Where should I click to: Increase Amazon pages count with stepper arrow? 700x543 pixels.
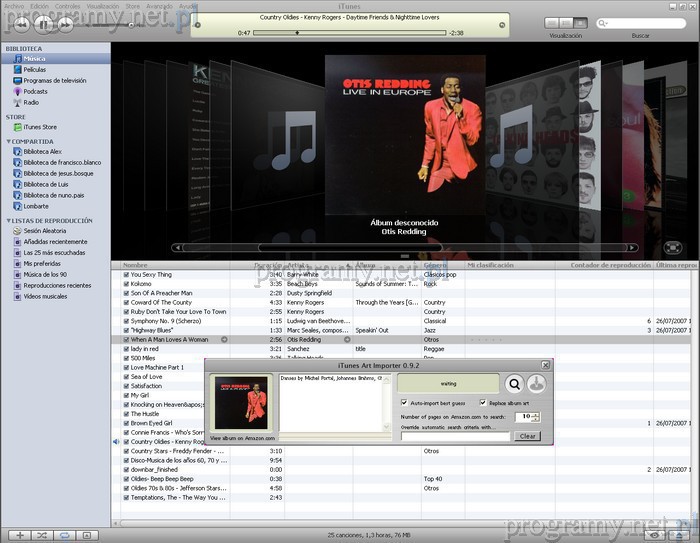537,413
